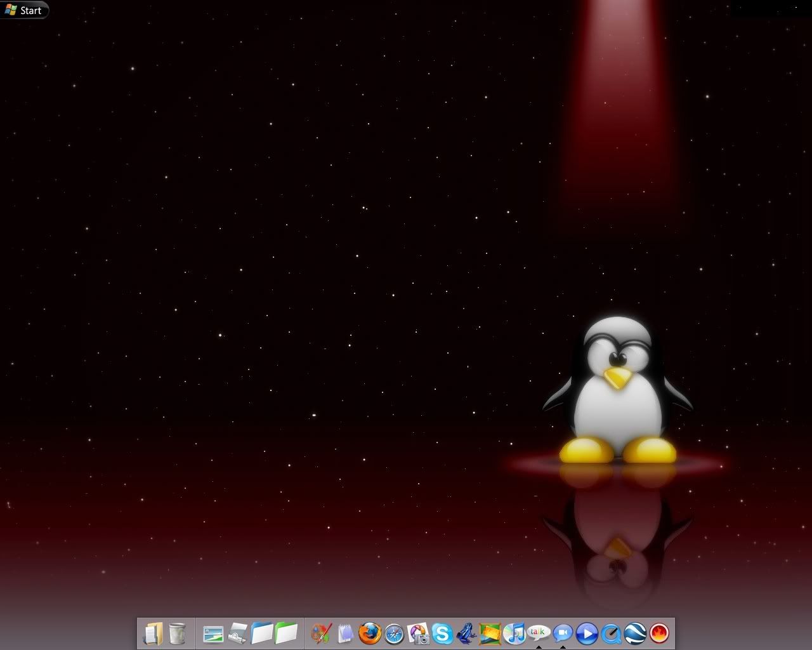
Task: Launch Skype from the dock
Action: click(x=442, y=633)
